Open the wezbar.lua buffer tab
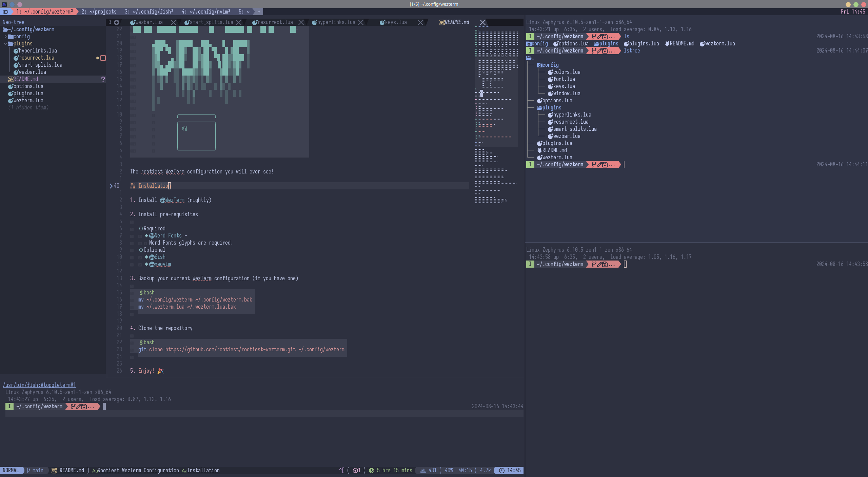Image resolution: width=868 pixels, height=477 pixels. click(x=149, y=22)
